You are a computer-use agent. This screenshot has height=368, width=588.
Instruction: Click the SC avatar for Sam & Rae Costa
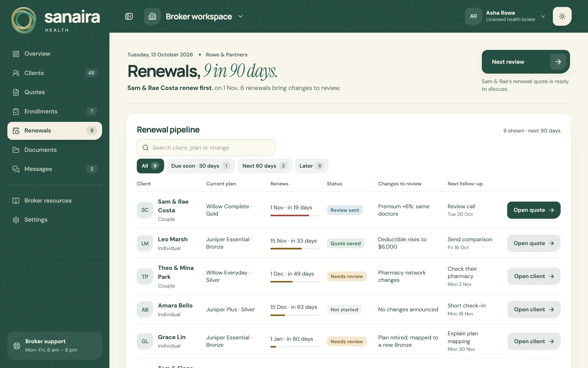(145, 210)
